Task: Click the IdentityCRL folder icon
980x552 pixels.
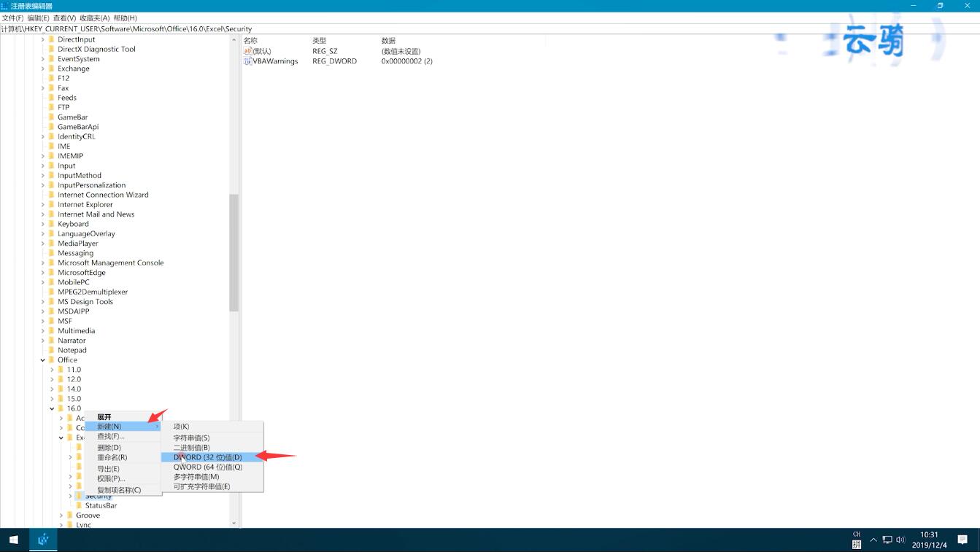Action: click(x=51, y=136)
